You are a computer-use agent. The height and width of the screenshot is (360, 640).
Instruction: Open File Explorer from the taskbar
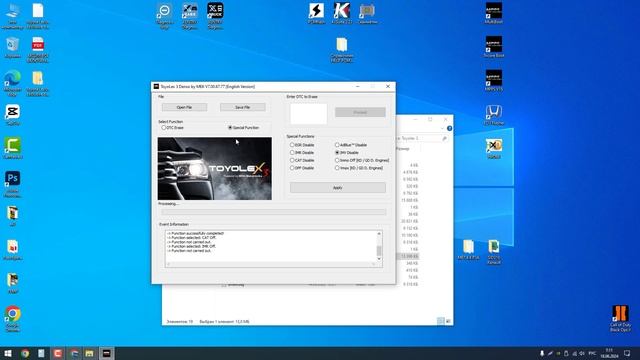pyautogui.click(x=89, y=353)
